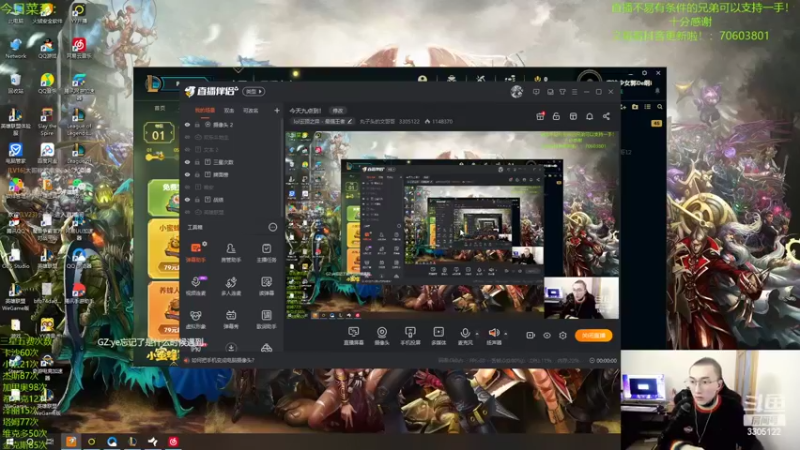Expand the toolbox more-options circle button
This screenshot has height=450, width=800.
[273, 227]
